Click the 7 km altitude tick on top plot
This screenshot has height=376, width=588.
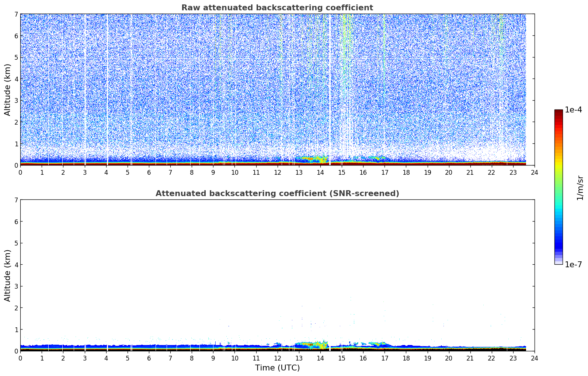coord(16,14)
